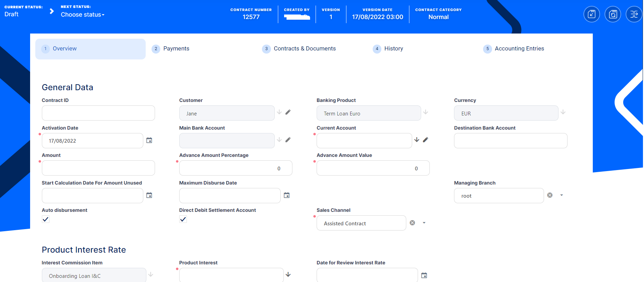Expand the Sales Channel dropdown arrow
Screen dimensions: 644x282
point(424,223)
